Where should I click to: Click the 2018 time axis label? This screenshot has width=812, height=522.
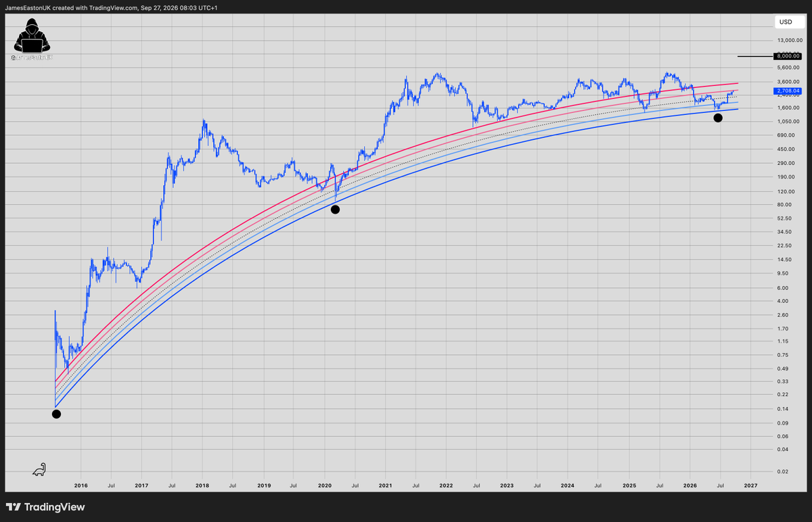[202, 485]
